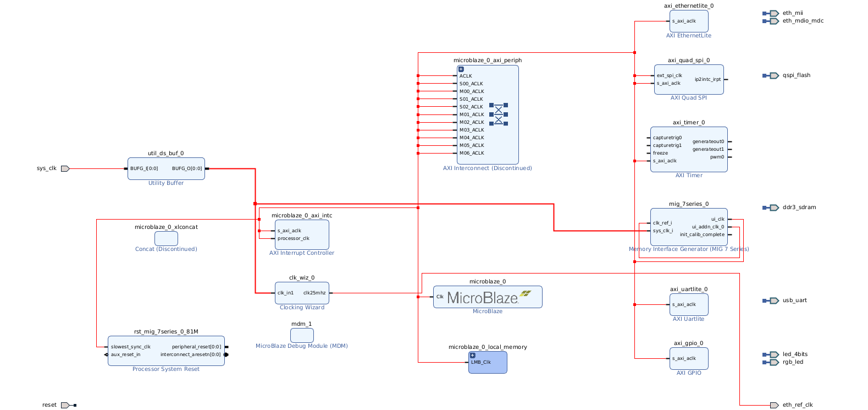868x410 pixels.
Task: Click the AXI GPIO label
Action: 689,373
